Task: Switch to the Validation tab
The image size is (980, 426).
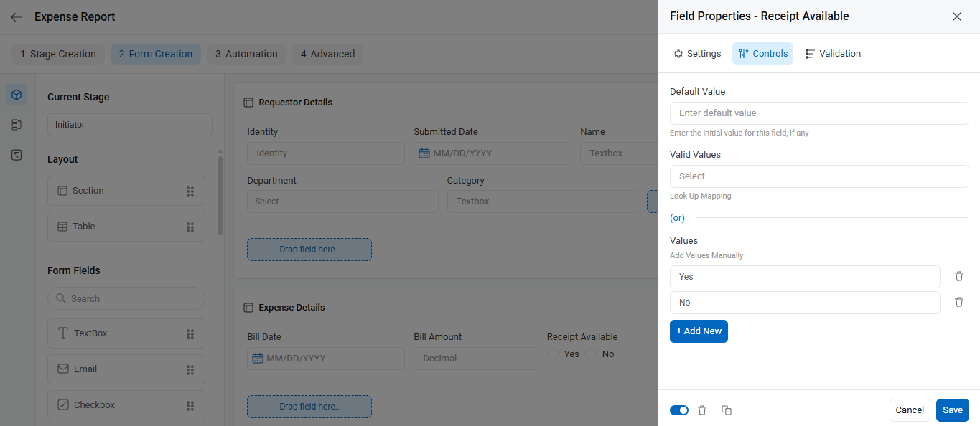Action: (x=833, y=54)
